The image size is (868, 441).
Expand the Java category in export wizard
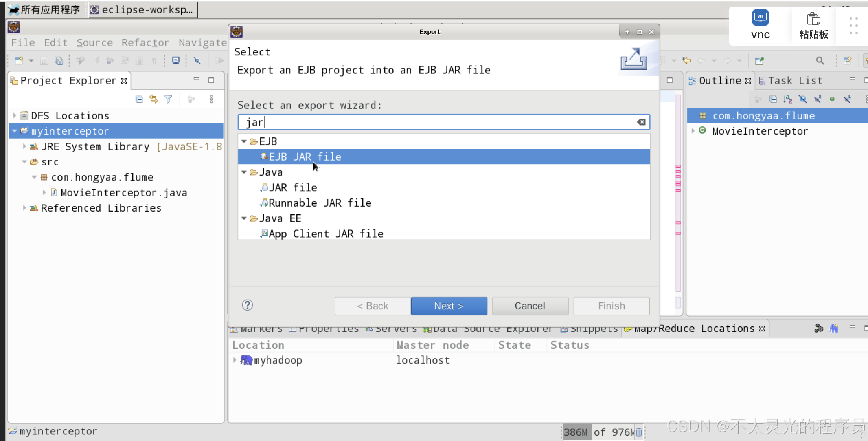244,172
